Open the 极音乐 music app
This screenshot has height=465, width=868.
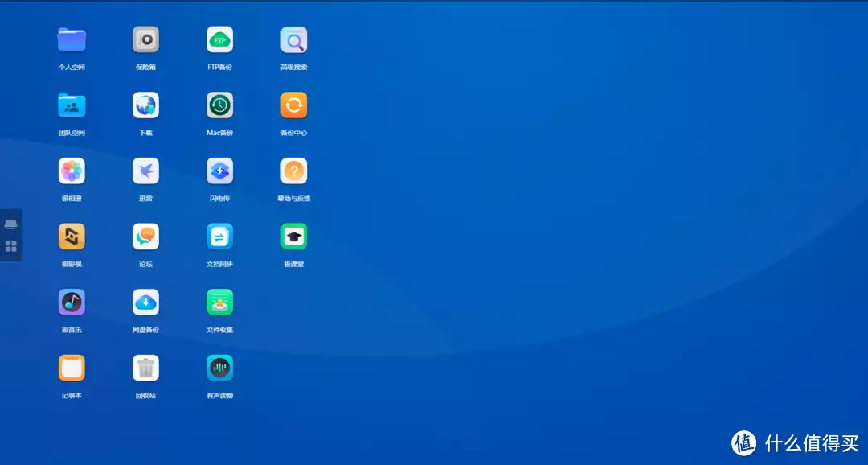coord(72,302)
